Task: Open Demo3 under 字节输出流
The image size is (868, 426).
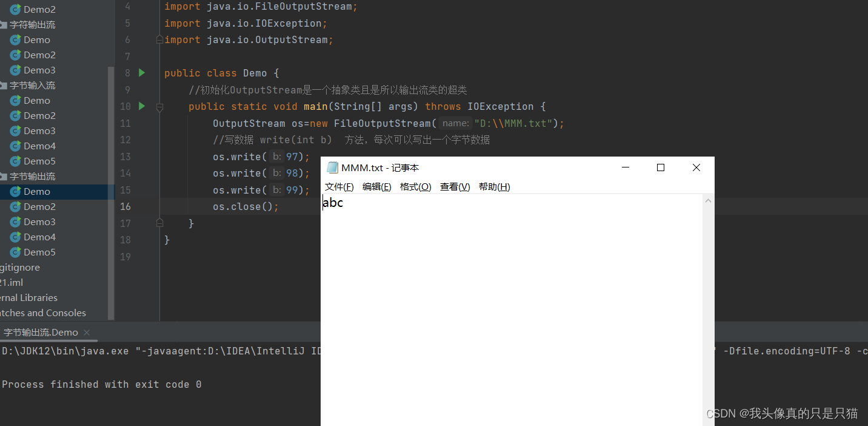Action: [39, 221]
